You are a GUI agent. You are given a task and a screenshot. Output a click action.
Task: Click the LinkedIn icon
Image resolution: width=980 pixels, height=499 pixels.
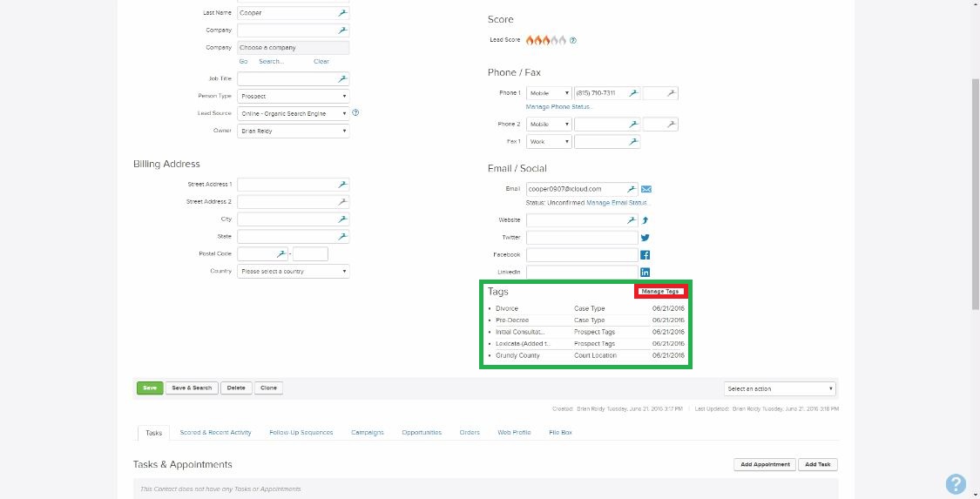click(x=645, y=273)
